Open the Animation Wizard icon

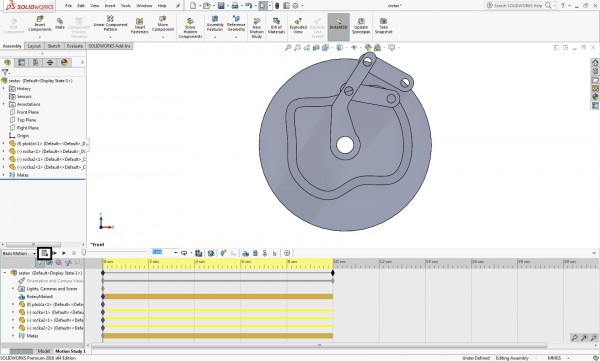click(x=211, y=253)
